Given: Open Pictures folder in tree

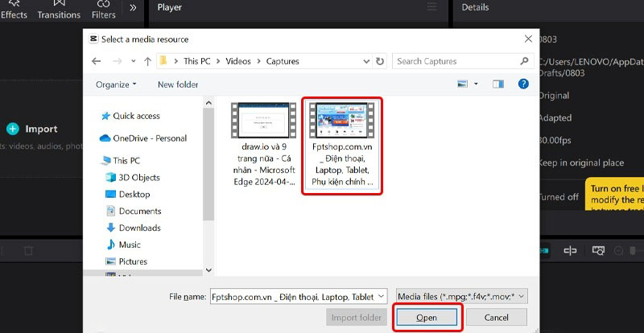Looking at the screenshot, I should pyautogui.click(x=126, y=261).
